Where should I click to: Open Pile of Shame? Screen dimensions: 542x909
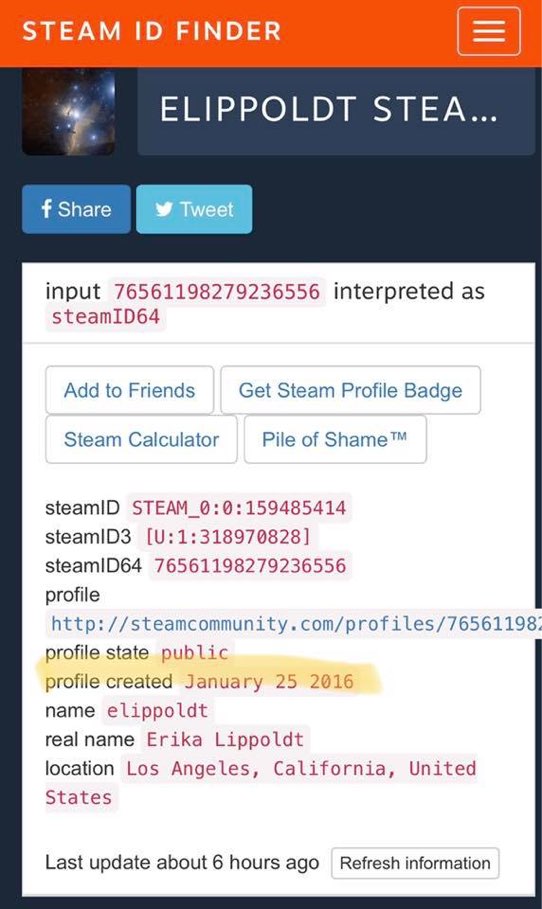(335, 439)
